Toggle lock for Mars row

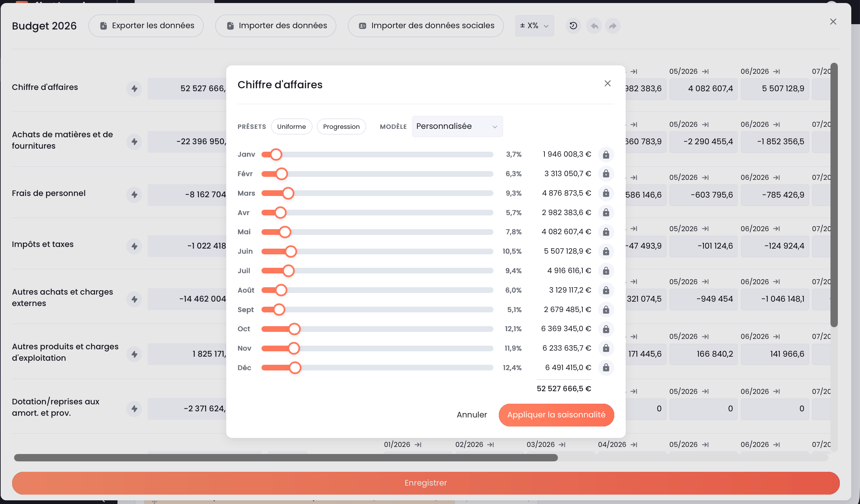click(606, 194)
